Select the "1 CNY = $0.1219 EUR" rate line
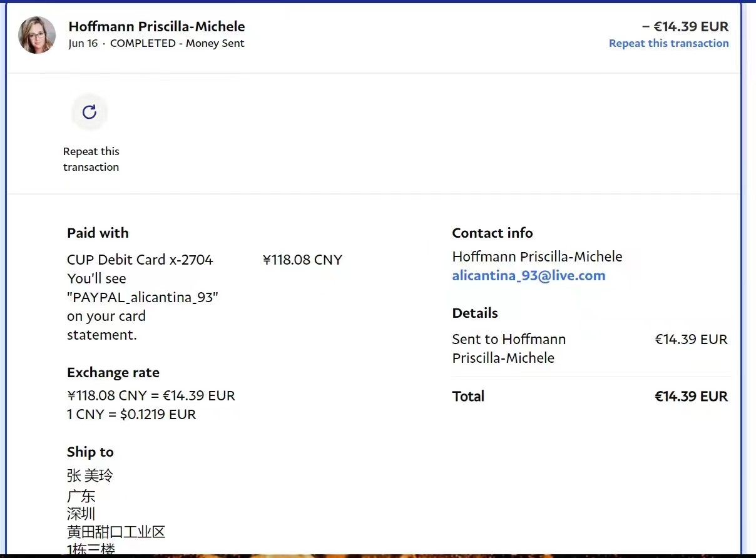756x558 pixels. click(x=131, y=414)
